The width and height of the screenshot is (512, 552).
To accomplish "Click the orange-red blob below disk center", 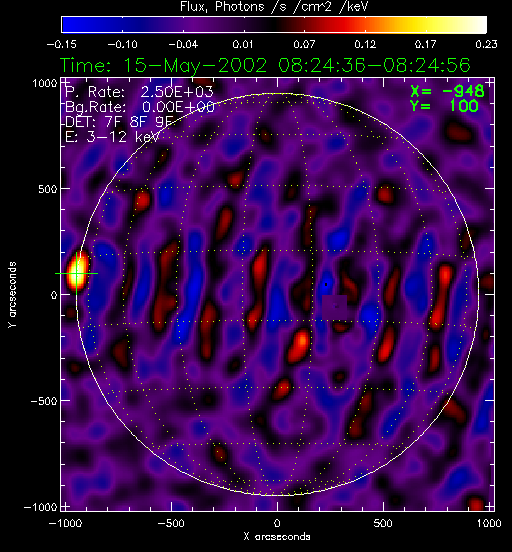I will (x=300, y=345).
